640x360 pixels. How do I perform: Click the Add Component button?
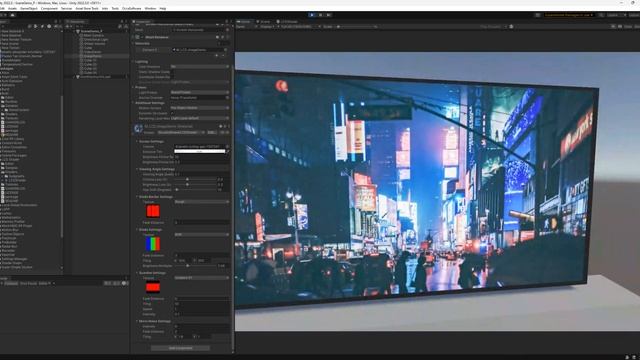pyautogui.click(x=180, y=348)
